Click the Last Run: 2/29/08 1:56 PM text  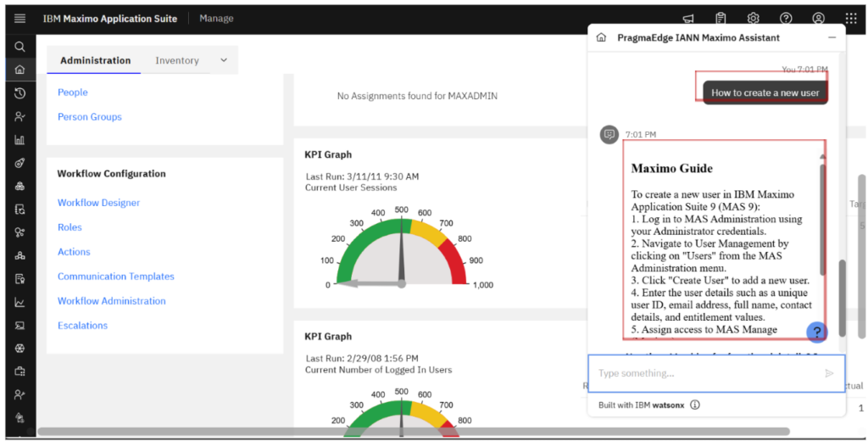(361, 358)
